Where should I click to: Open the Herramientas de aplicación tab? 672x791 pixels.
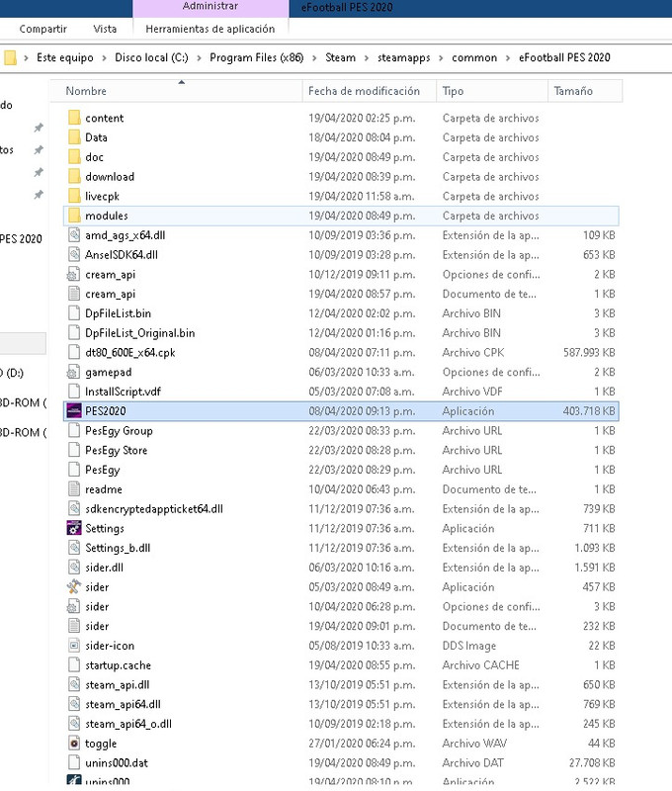[210, 29]
